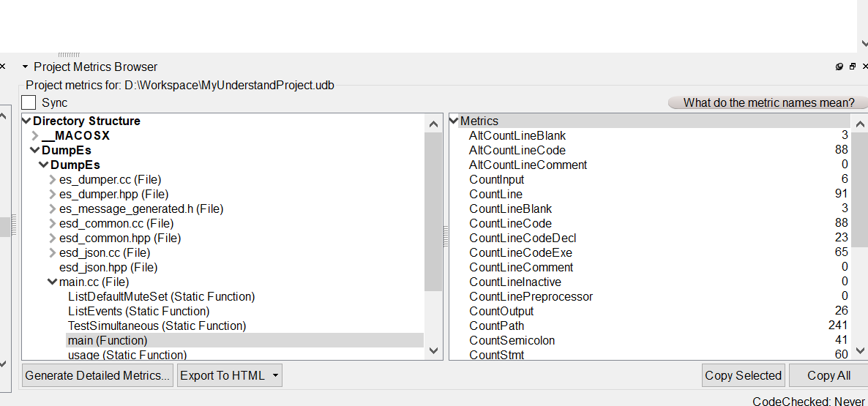
Task: Click metrics list vertical scrollbar thumb
Action: coord(860,189)
